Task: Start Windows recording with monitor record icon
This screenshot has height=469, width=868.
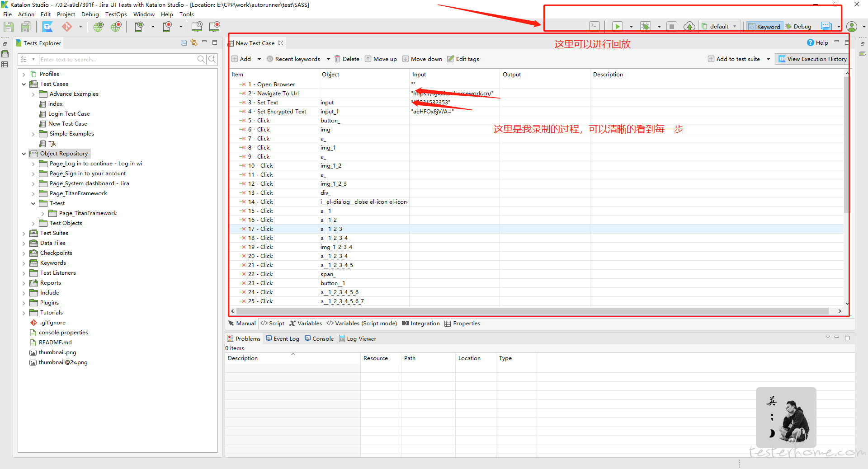Action: click(x=214, y=27)
